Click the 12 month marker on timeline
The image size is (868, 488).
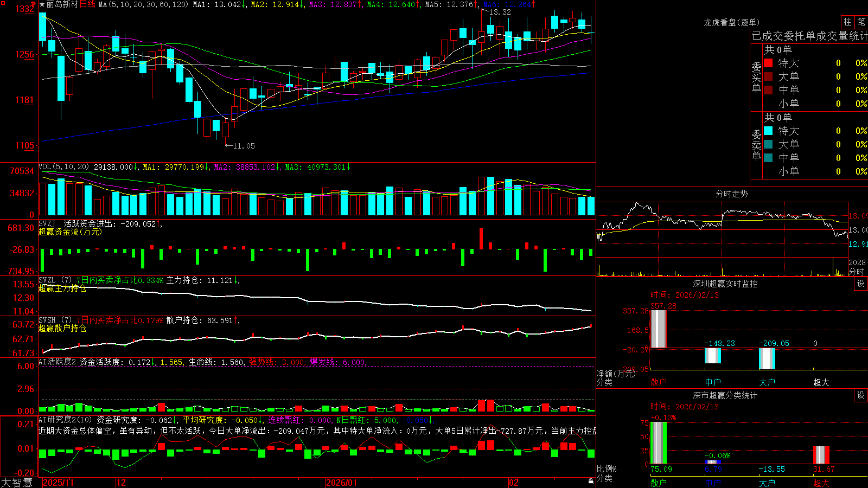point(121,483)
